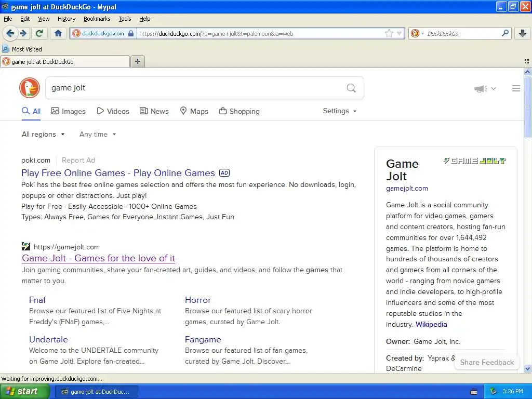
Task: Reload the page with the refresh icon
Action: pyautogui.click(x=39, y=33)
